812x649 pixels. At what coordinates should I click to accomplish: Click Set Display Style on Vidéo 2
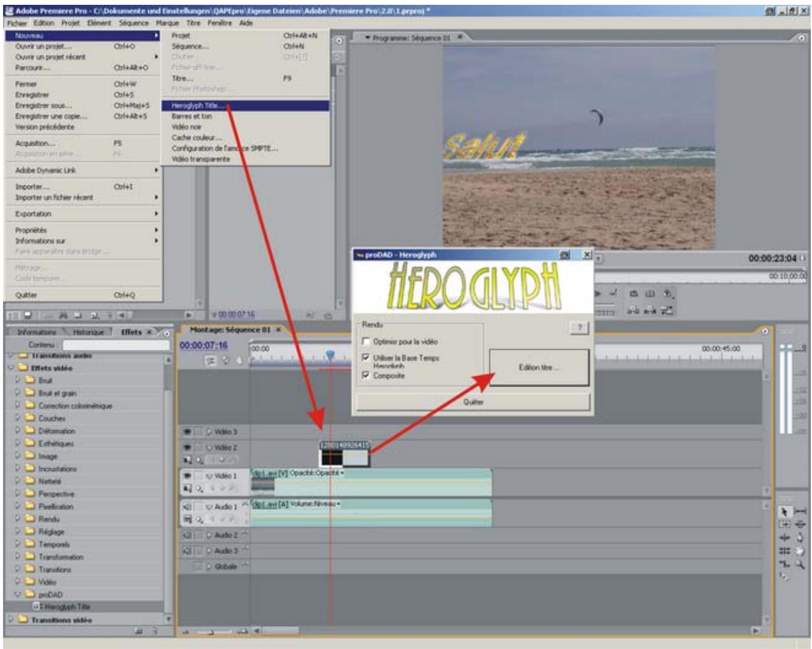coord(188,460)
